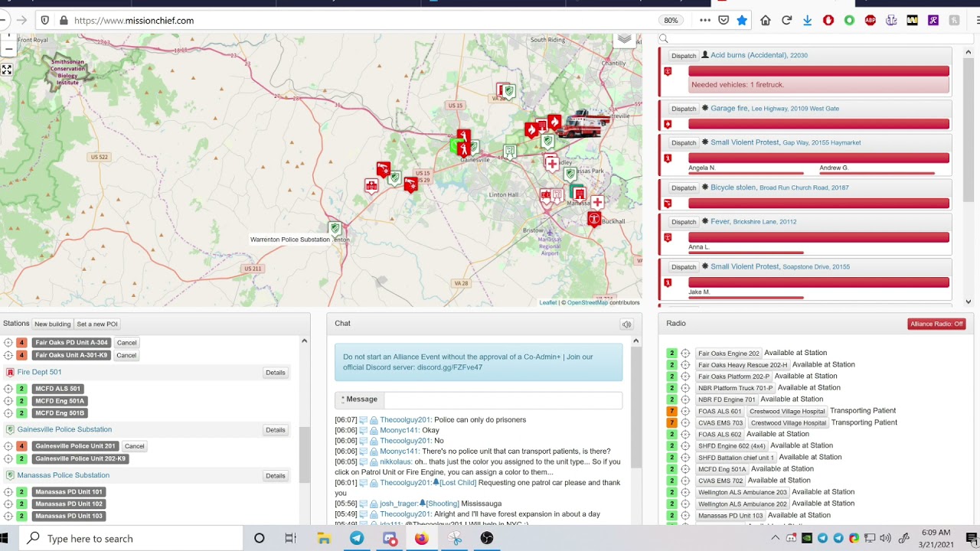The width and height of the screenshot is (980, 551).
Task: Click the browser Home icon
Action: [x=766, y=21]
